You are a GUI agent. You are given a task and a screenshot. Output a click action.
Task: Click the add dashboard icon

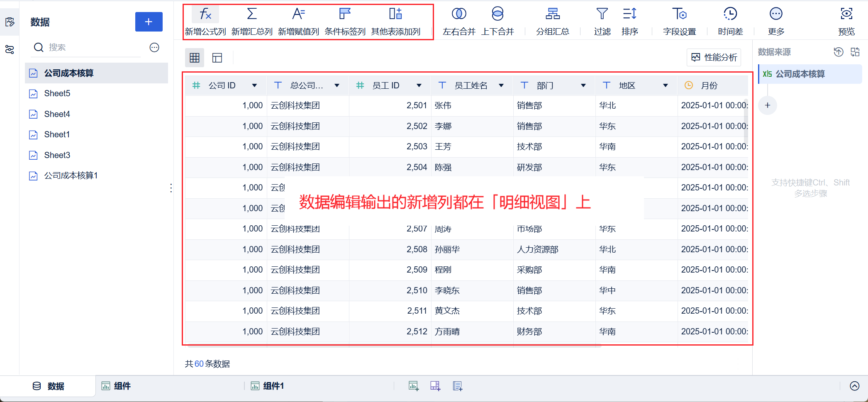[x=435, y=386]
